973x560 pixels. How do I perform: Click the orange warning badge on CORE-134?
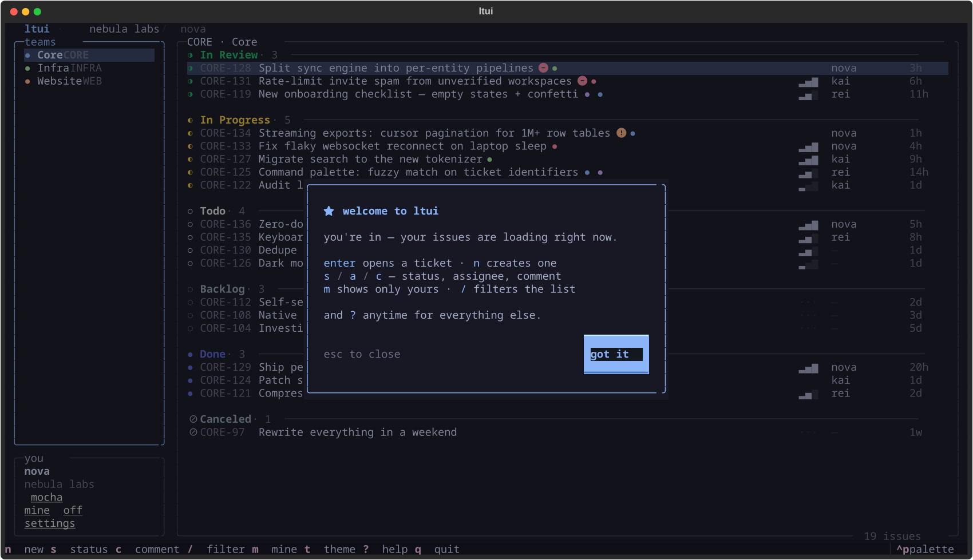coord(621,133)
